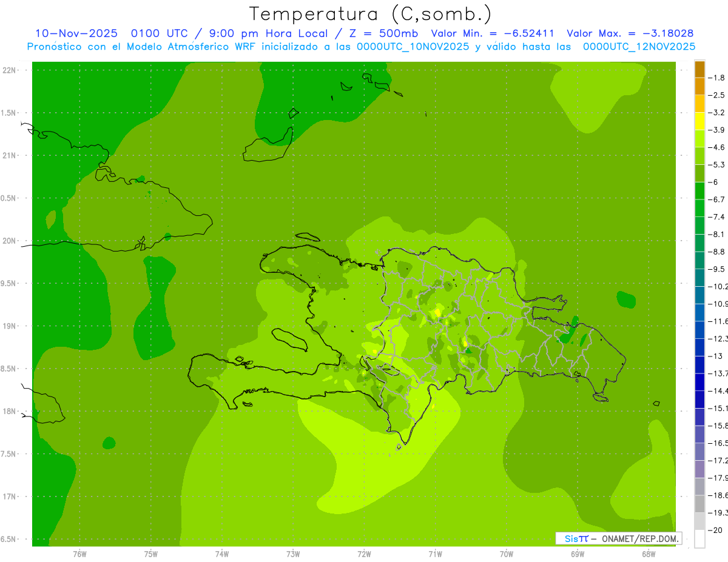Click the '70W' longitude label

[x=507, y=554]
